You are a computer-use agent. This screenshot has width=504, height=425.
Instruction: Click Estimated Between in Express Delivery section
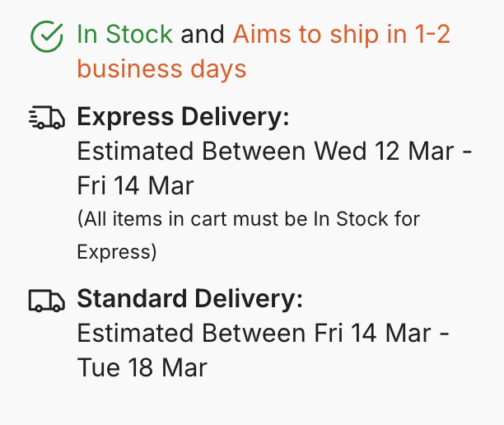pos(191,152)
